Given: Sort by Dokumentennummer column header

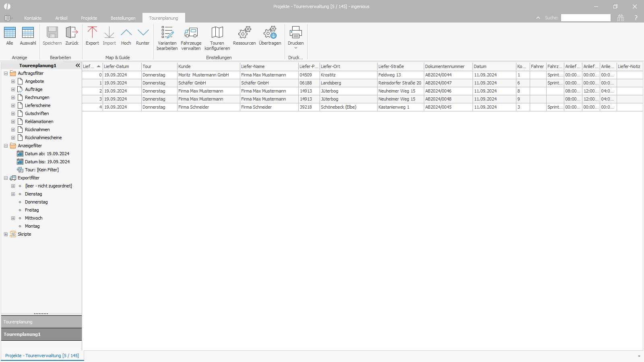Looking at the screenshot, I should [448, 66].
